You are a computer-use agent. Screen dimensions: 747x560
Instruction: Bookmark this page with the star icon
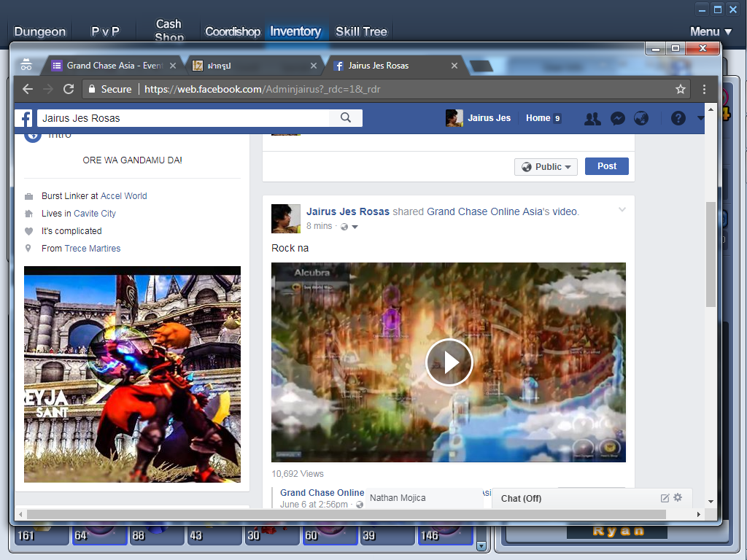tap(681, 89)
